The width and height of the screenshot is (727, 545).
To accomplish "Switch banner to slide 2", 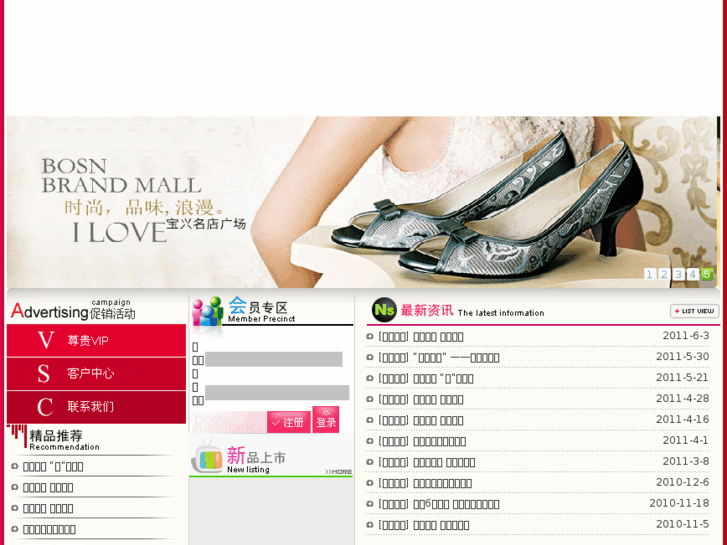I will (664, 274).
